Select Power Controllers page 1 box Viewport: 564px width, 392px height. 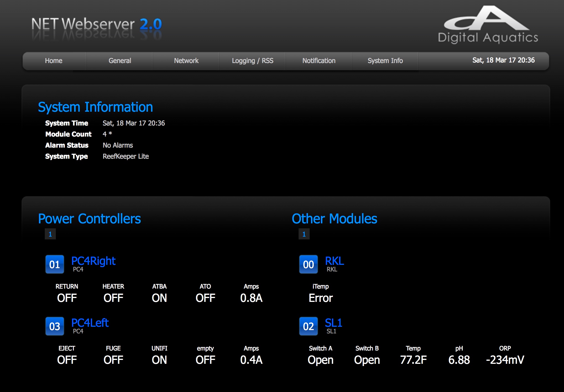pyautogui.click(x=50, y=234)
